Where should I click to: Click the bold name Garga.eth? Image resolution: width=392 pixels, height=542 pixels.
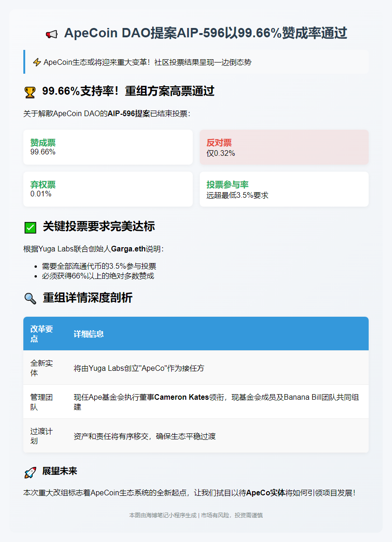pos(128,249)
